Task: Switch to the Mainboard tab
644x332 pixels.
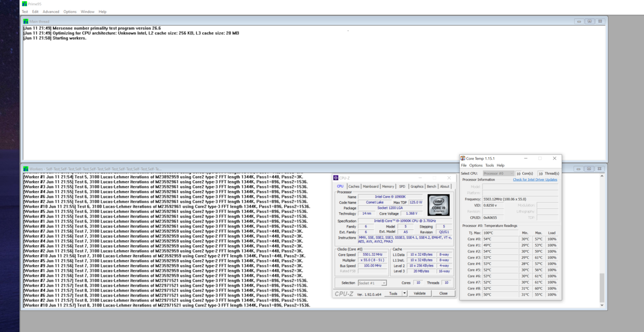Action: (x=370, y=186)
